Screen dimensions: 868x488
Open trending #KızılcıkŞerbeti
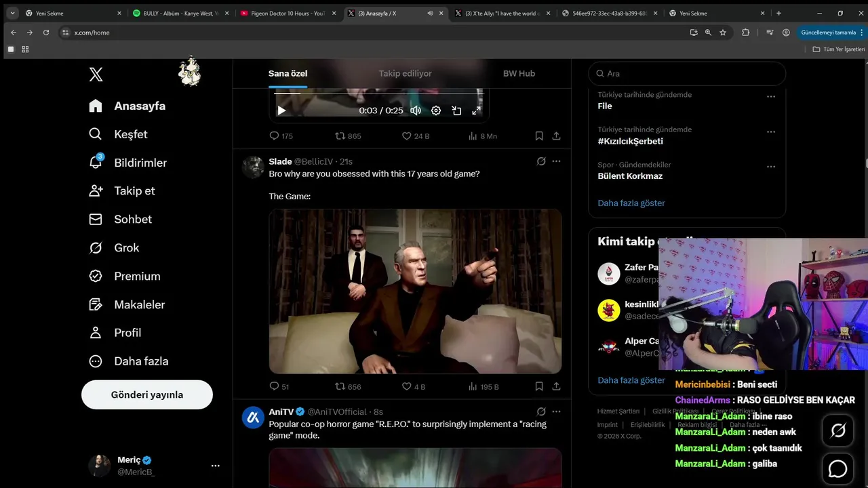click(x=630, y=142)
